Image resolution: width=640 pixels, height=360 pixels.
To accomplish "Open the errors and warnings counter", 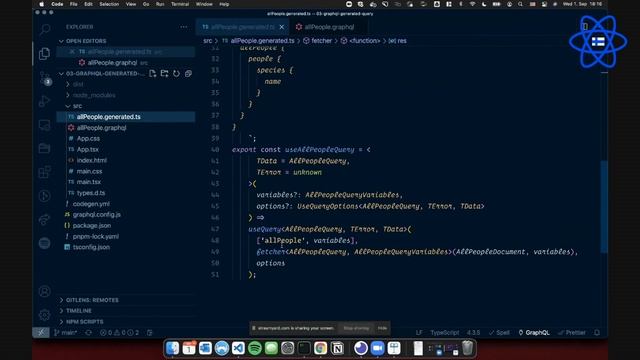I will point(119,333).
